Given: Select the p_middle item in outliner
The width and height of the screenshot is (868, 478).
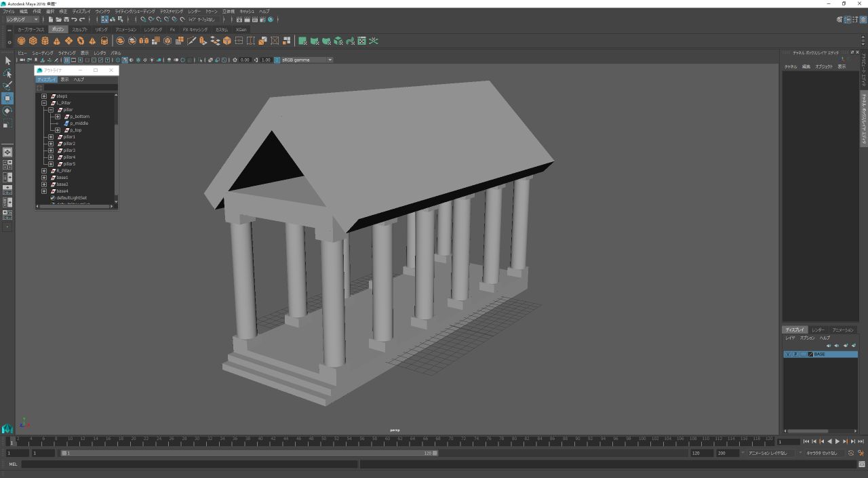Looking at the screenshot, I should click(x=79, y=123).
